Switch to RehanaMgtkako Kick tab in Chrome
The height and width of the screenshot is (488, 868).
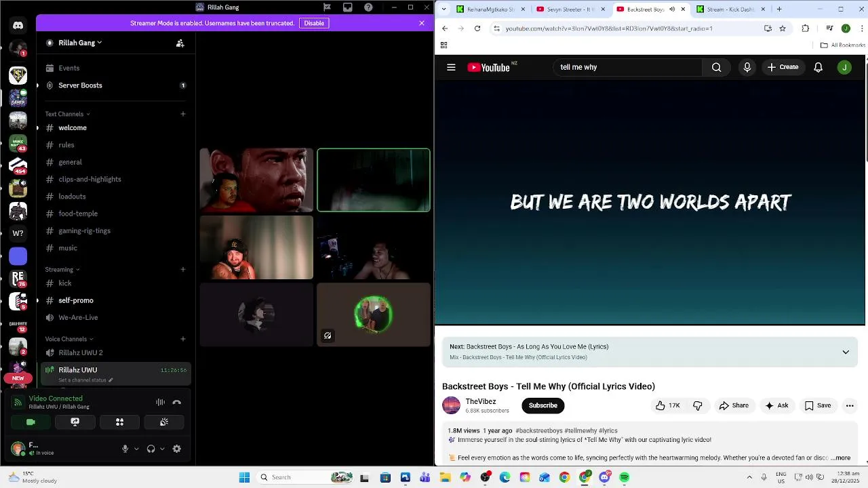click(492, 9)
